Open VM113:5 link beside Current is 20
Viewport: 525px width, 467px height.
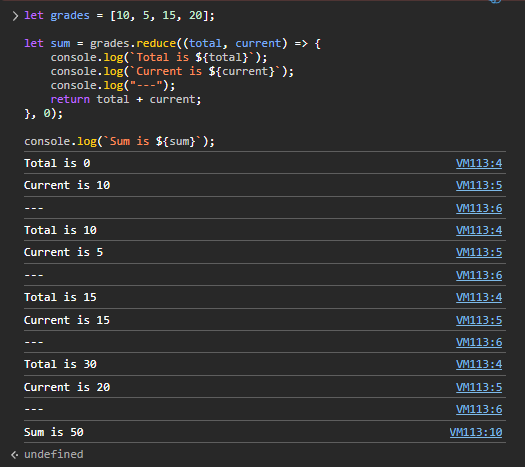pyautogui.click(x=479, y=387)
